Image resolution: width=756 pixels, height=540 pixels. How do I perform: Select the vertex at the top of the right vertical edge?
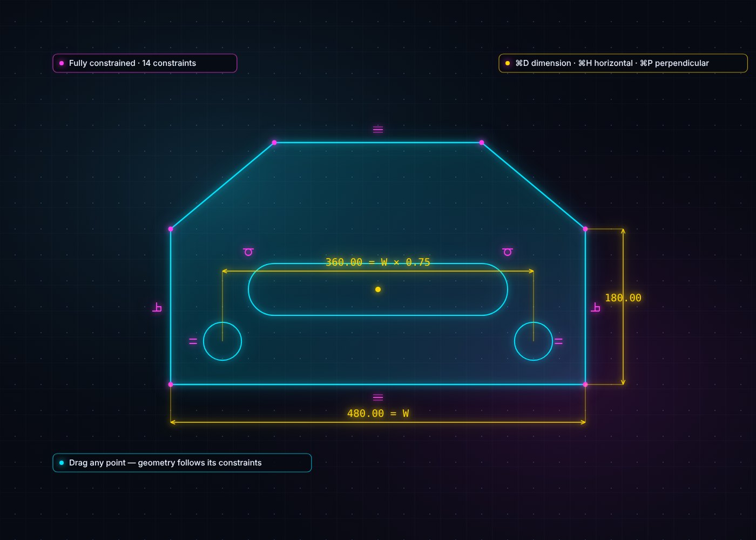585,229
